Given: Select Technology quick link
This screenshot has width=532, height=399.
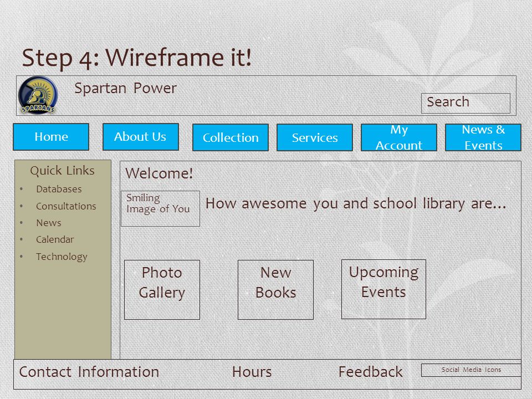Looking at the screenshot, I should (x=62, y=257).
